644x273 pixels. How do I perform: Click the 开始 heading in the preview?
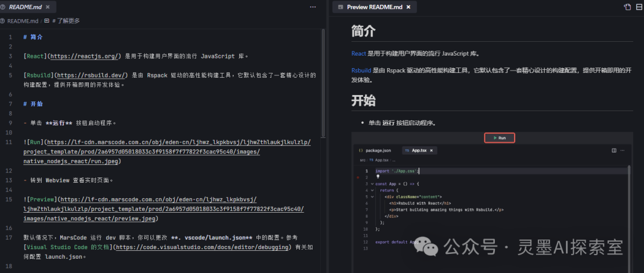[363, 101]
